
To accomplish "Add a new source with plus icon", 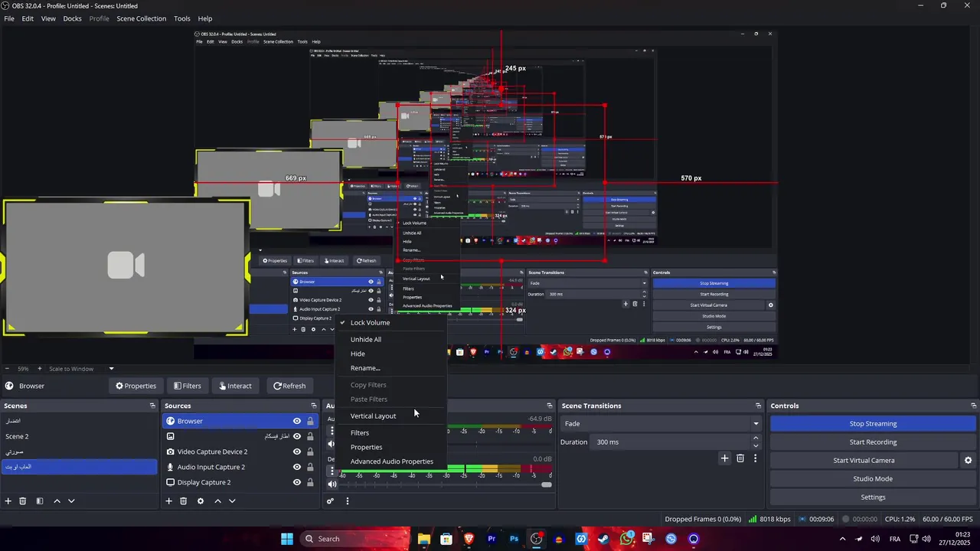I will [169, 501].
